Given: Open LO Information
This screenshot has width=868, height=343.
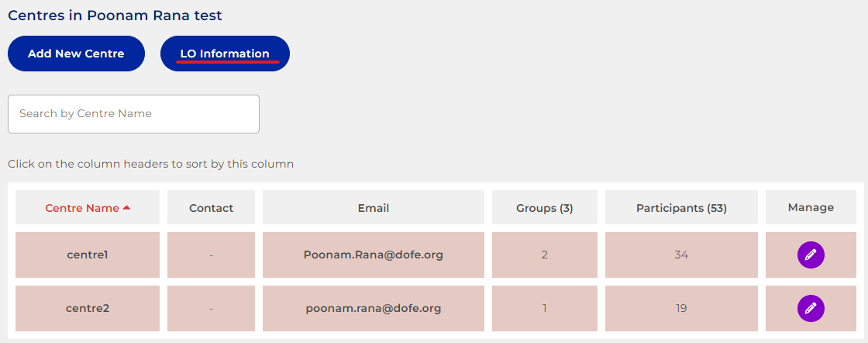Looking at the screenshot, I should [225, 54].
